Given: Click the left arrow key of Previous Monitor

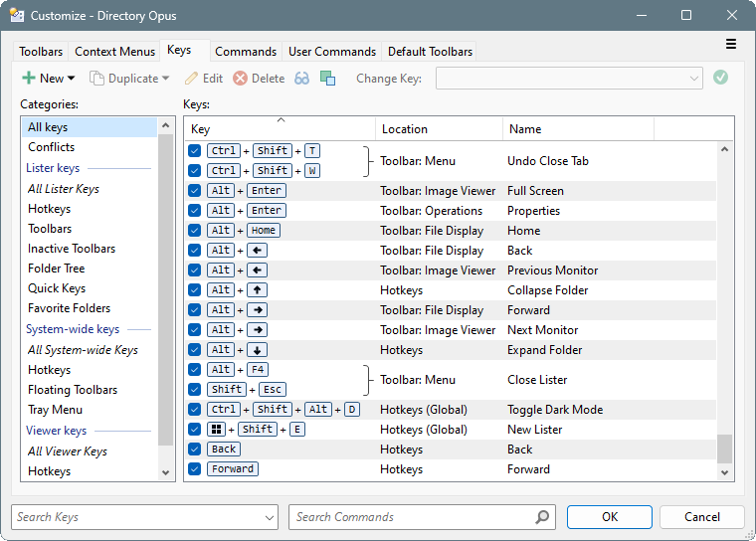Looking at the screenshot, I should [257, 270].
